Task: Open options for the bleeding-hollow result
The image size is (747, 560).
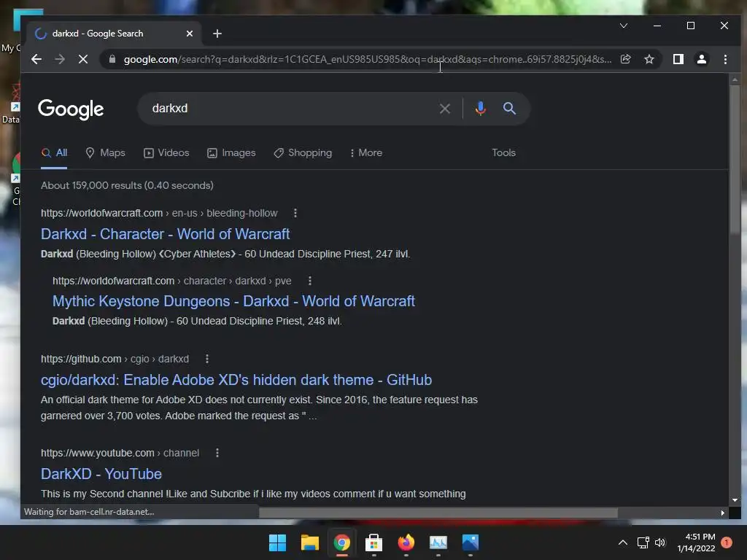Action: [295, 213]
